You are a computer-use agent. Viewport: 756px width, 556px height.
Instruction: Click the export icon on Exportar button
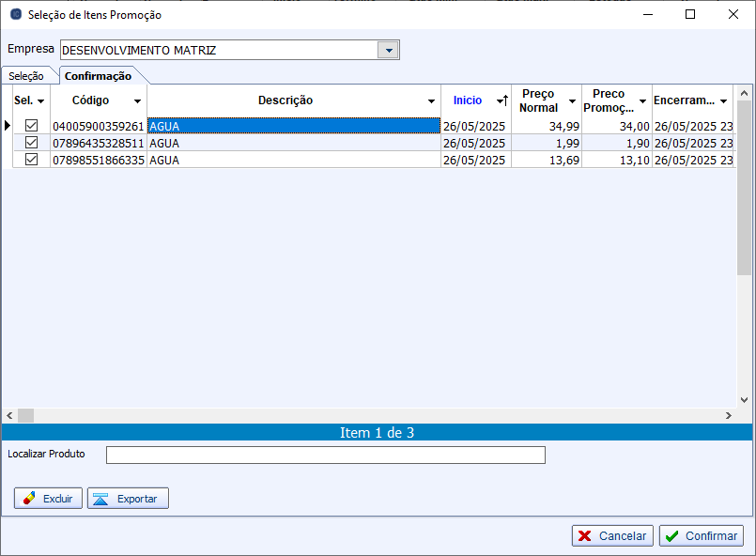(x=101, y=499)
